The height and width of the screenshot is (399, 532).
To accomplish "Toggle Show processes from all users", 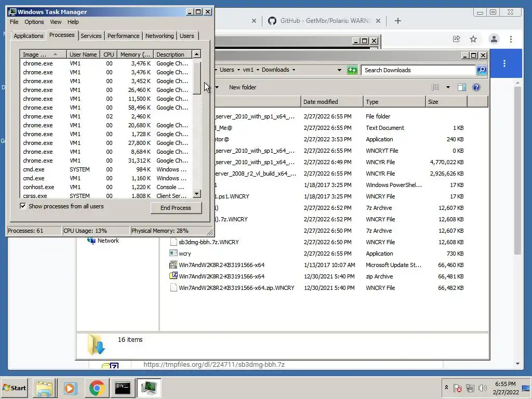I will pos(23,206).
